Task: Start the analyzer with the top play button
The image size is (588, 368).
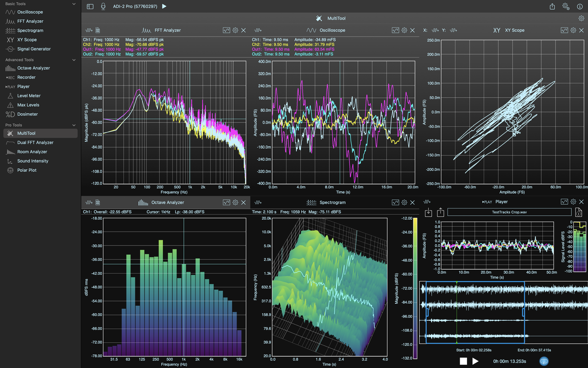Action: (164, 6)
